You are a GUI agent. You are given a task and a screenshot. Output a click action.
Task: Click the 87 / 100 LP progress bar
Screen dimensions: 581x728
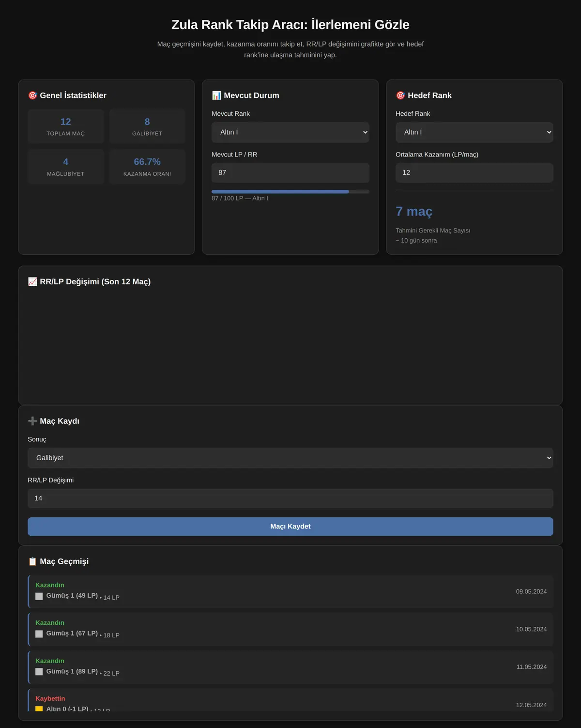click(290, 192)
